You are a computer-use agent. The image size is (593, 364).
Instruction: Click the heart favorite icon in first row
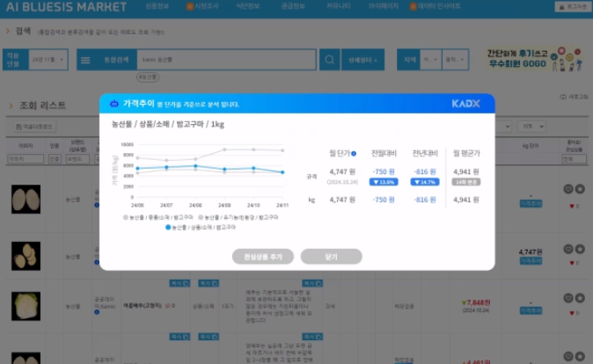click(573, 207)
